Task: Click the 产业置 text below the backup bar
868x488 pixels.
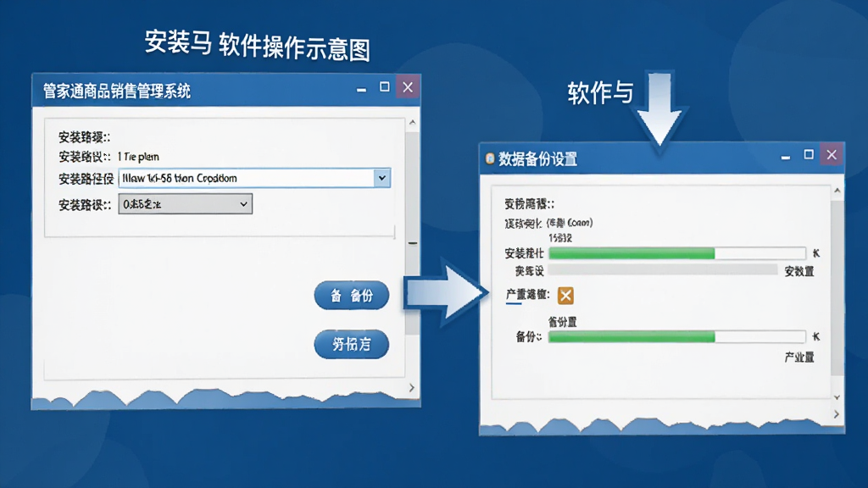Action: coord(799,358)
